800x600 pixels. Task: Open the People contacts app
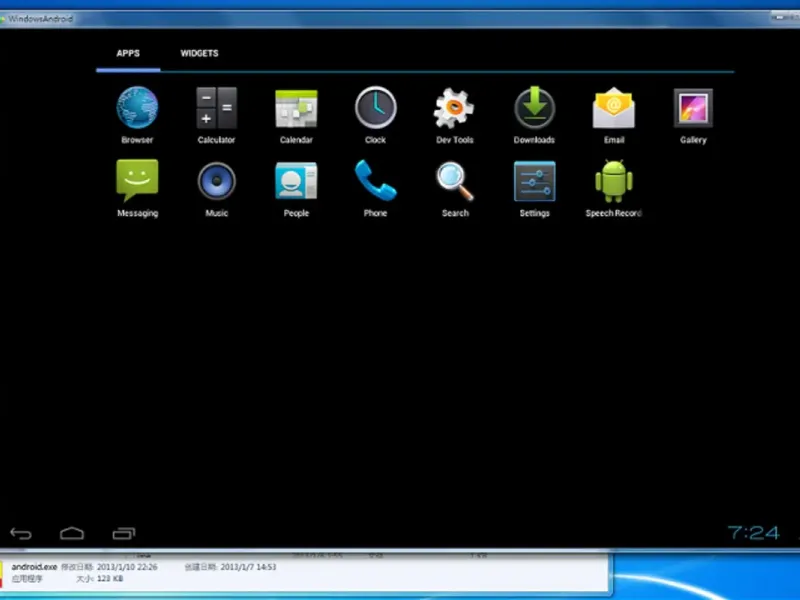tap(296, 188)
